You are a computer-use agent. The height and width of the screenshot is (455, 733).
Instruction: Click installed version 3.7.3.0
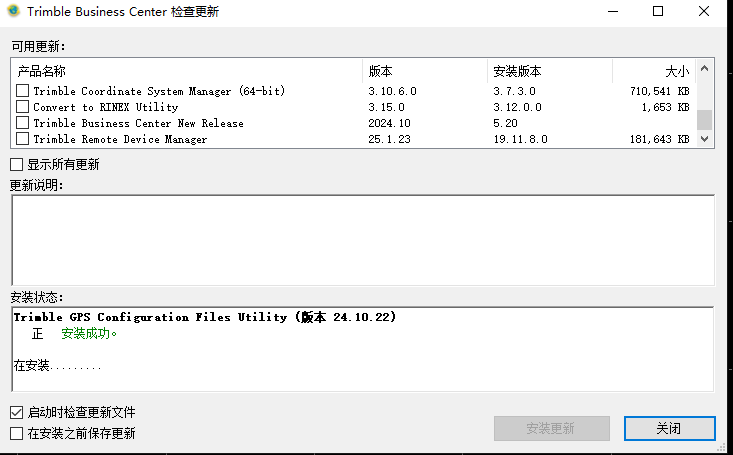[514, 91]
